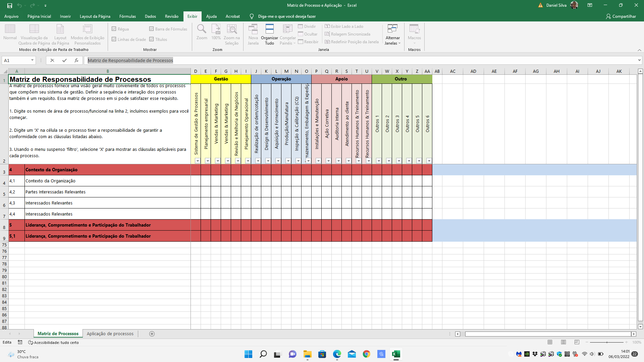Open the Aplicação de processos sheet tab
The height and width of the screenshot is (362, 644).
[110, 334]
